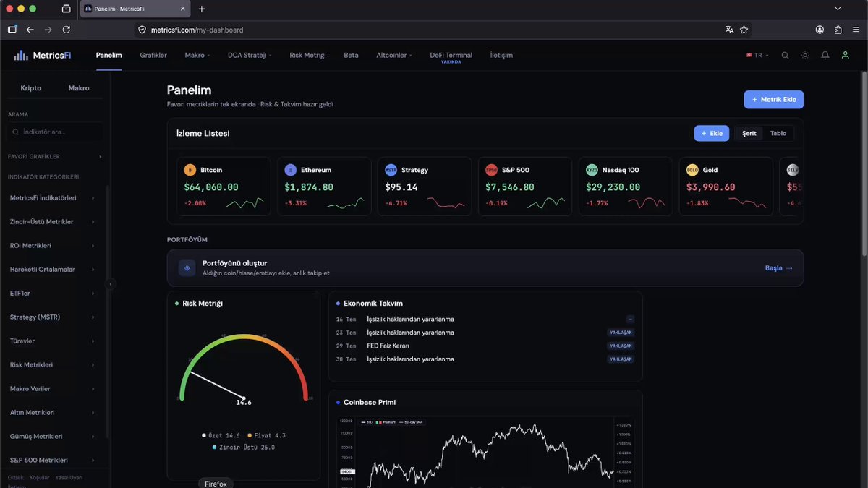Open the TR language dropdown

point(757,55)
